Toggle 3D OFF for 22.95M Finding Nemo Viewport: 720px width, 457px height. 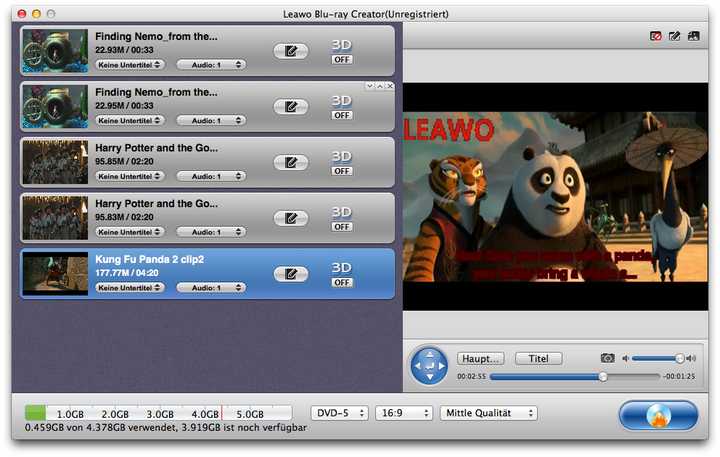(342, 115)
